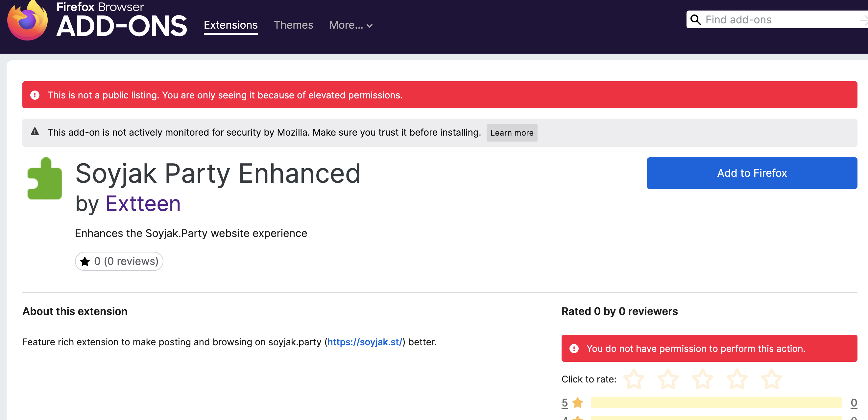Open the Extensions tab
The width and height of the screenshot is (868, 420).
coord(230,25)
